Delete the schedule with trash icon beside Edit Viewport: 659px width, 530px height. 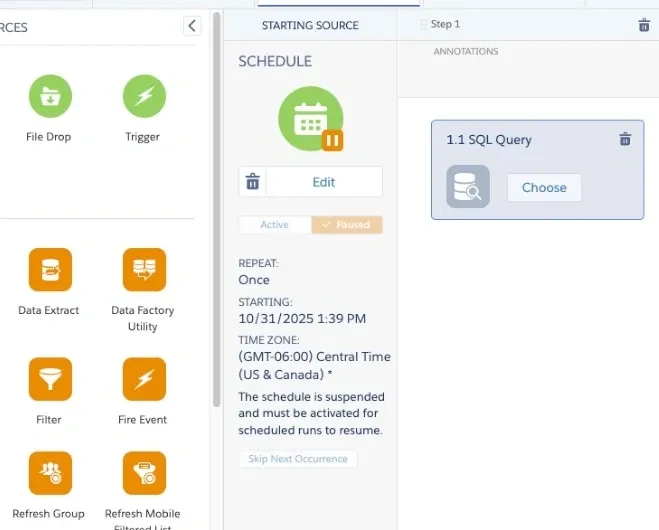[x=253, y=182]
